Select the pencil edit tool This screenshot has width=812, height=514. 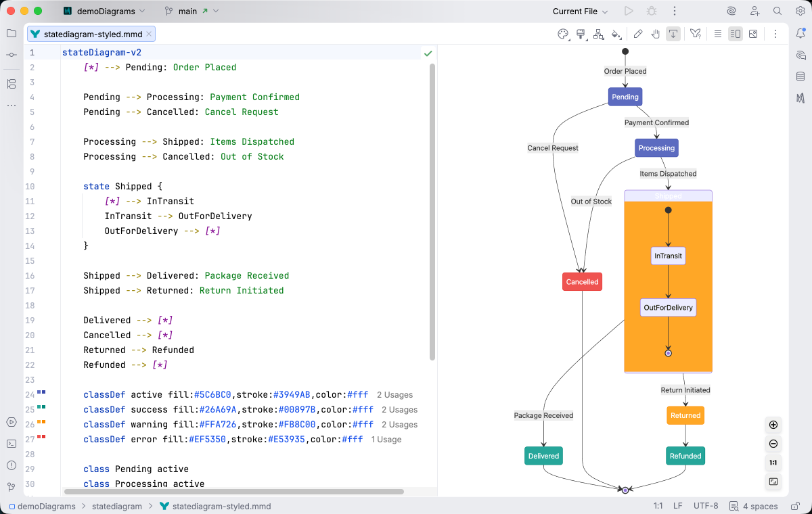click(638, 34)
